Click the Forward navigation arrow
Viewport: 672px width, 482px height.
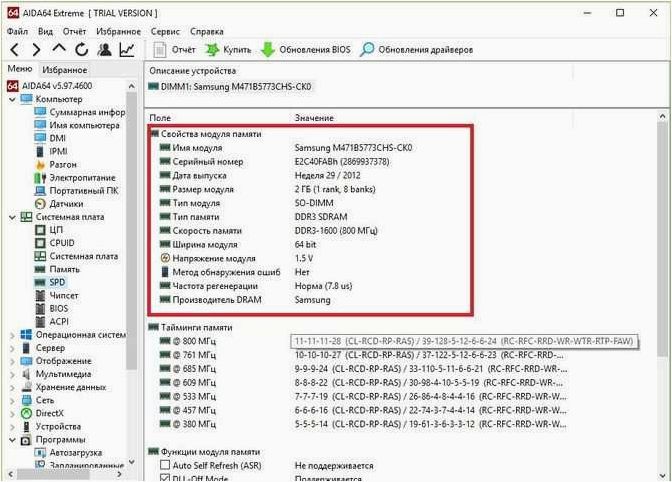(37, 50)
